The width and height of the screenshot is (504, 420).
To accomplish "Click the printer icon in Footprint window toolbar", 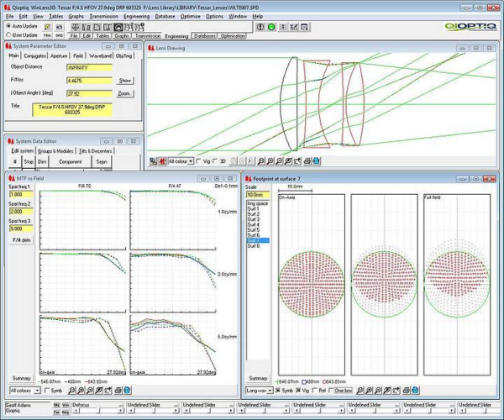I will pyautogui.click(x=406, y=391).
